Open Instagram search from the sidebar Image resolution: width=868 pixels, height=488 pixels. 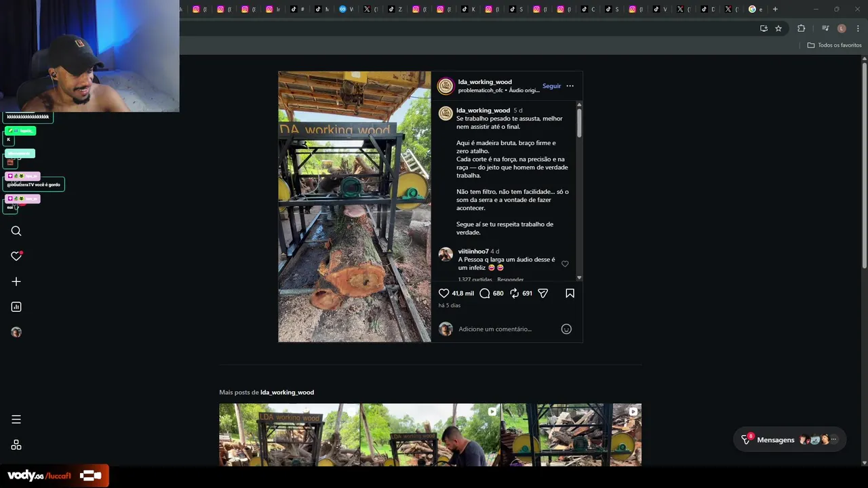[x=16, y=231]
